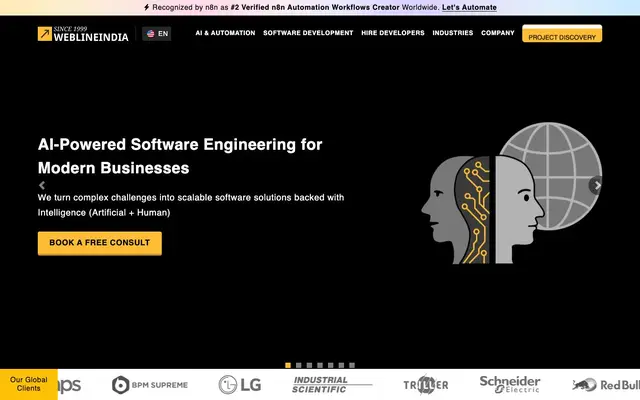Click the Red Bull client logo
The height and width of the screenshot is (400, 640).
coord(606,385)
